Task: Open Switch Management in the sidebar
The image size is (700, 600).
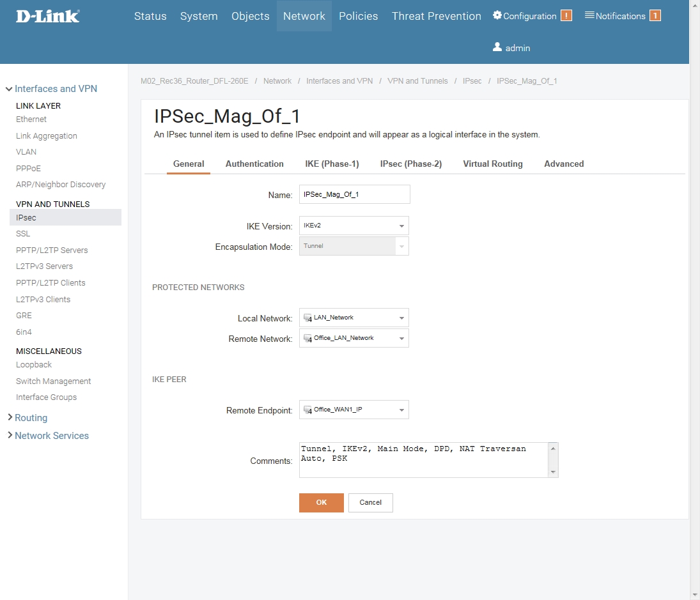Action: [x=54, y=381]
